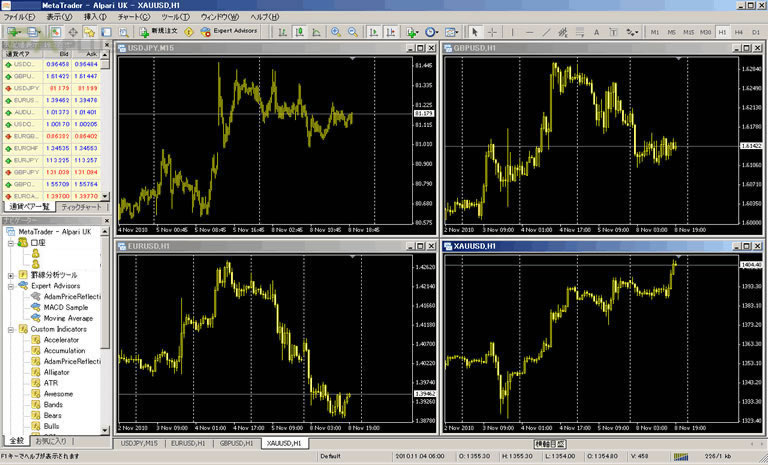Toggle chart shift from right edge
This screenshot has width=768, height=465.
point(390,32)
